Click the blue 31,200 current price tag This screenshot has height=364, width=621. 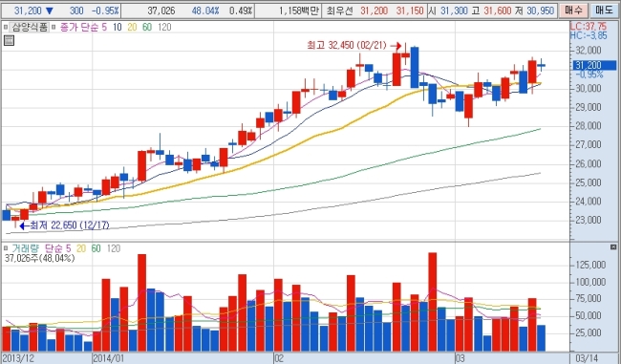(x=594, y=65)
